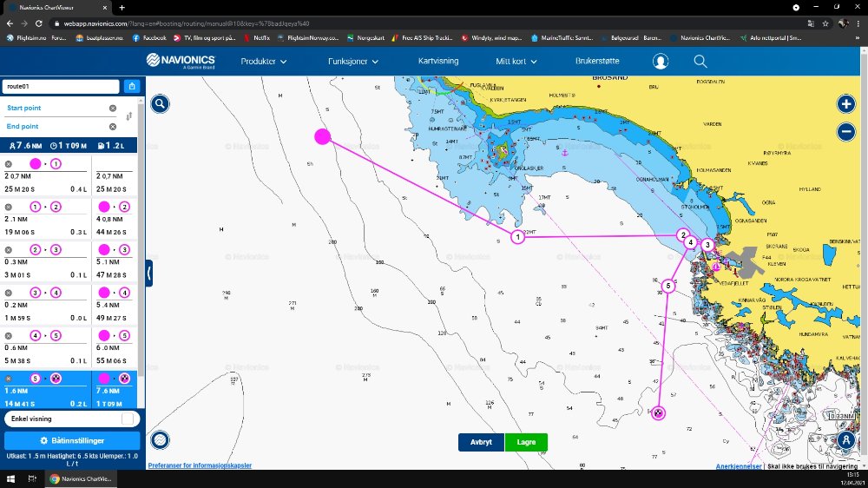The height and width of the screenshot is (488, 868).
Task: Open Facebook bookmark
Action: (x=149, y=37)
